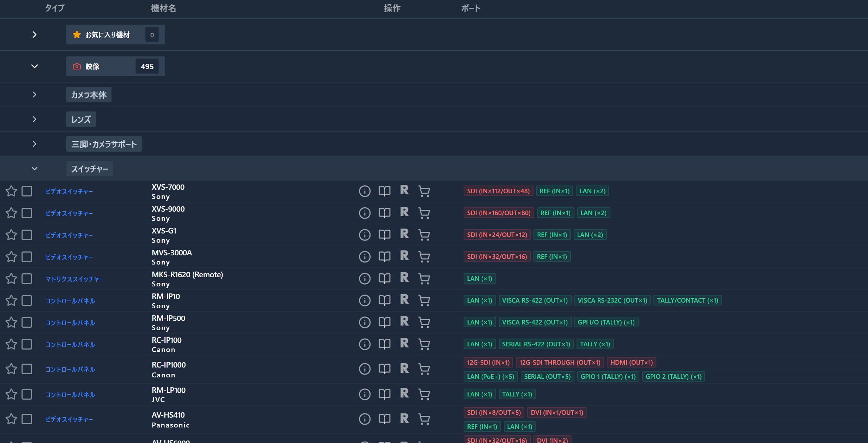Expand the カメラ本体 subcategory

pyautogui.click(x=34, y=95)
